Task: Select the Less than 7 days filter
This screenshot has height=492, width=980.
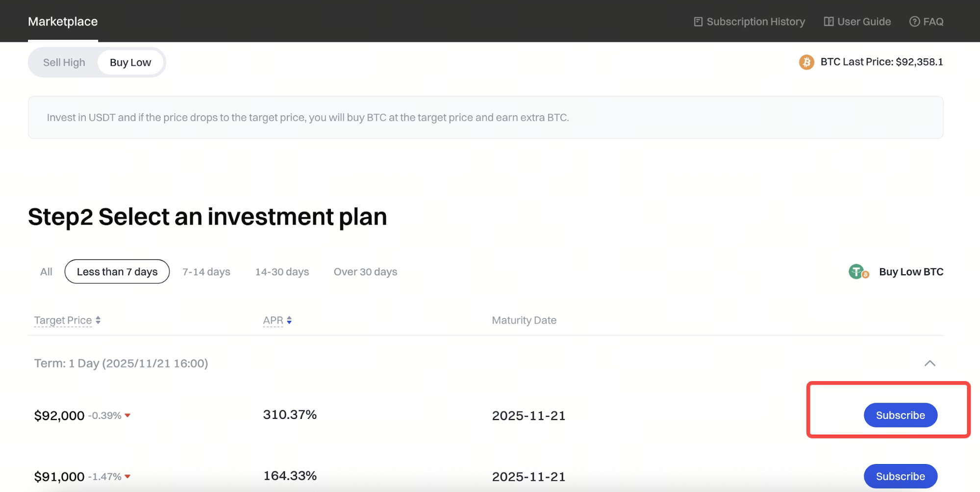Action: pyautogui.click(x=117, y=272)
